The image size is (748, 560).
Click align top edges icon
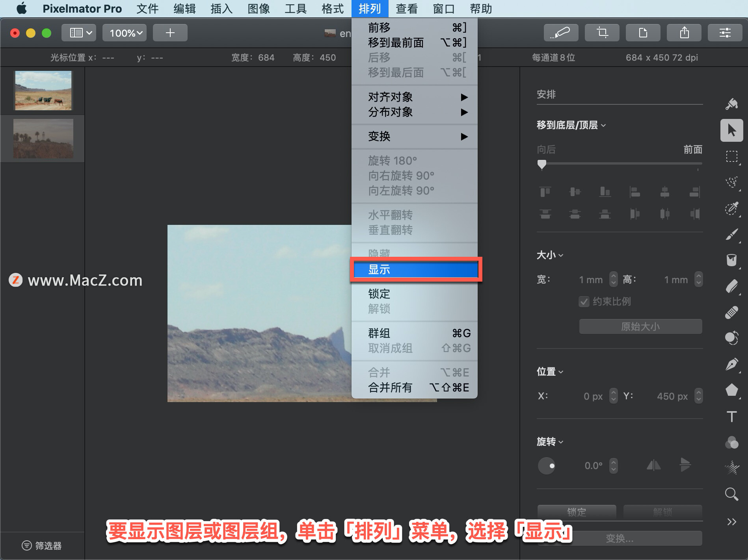[x=545, y=192]
